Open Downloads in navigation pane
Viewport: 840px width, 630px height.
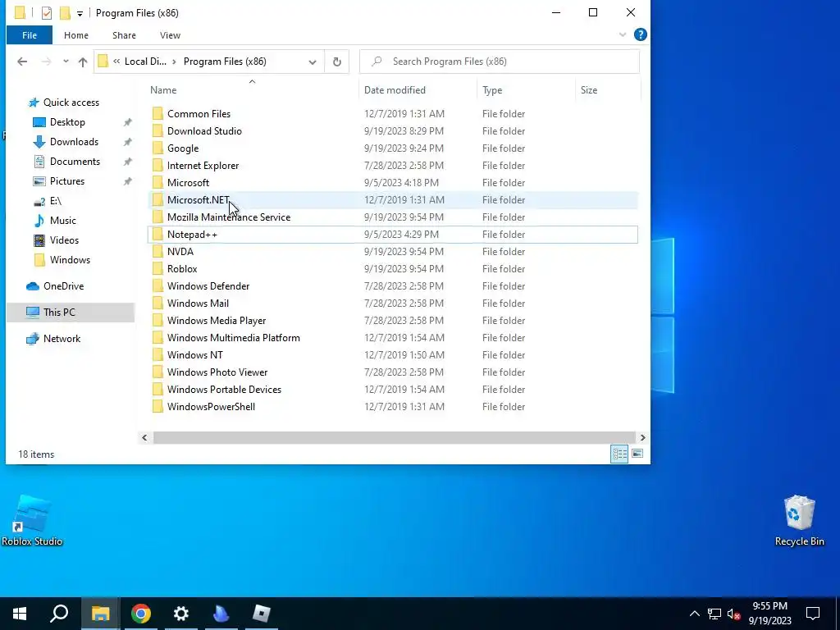pos(74,142)
